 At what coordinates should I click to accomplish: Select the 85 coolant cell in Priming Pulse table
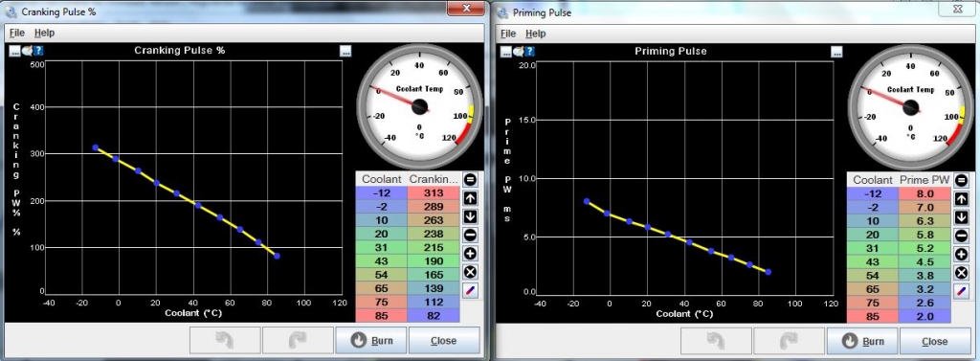[873, 317]
